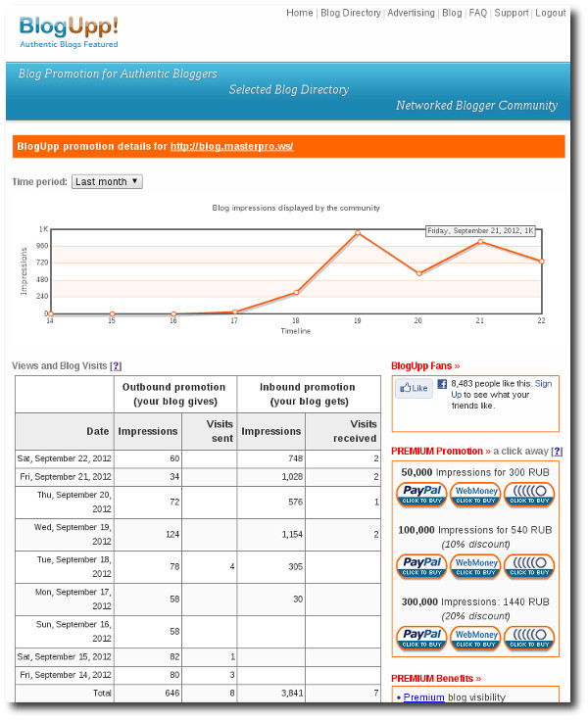Open the PREMIUM Promotion » heading link
588x720 pixels.
pyautogui.click(x=441, y=452)
